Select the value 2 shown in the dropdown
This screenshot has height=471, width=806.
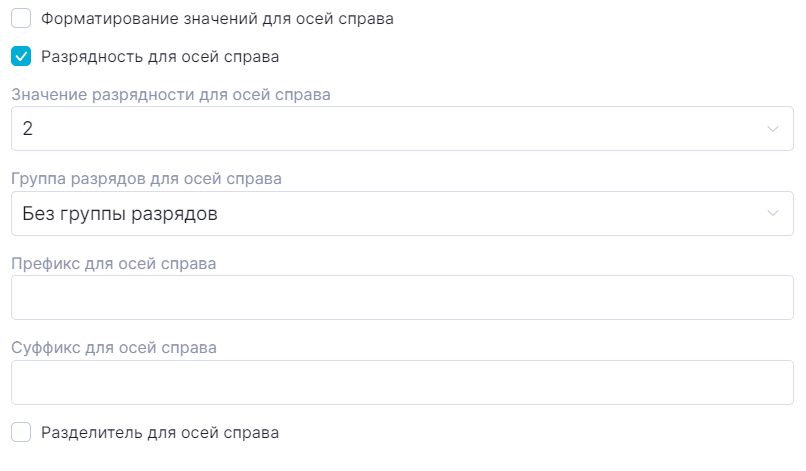(x=28, y=129)
